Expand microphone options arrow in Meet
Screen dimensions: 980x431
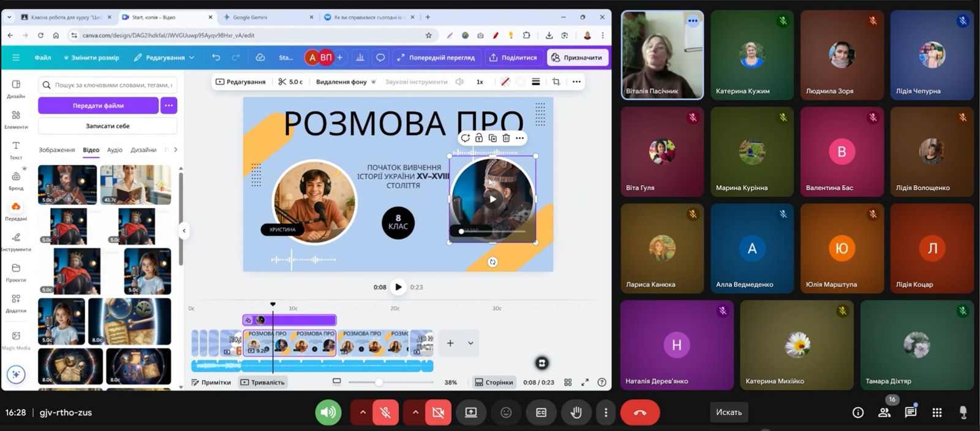[x=363, y=413]
